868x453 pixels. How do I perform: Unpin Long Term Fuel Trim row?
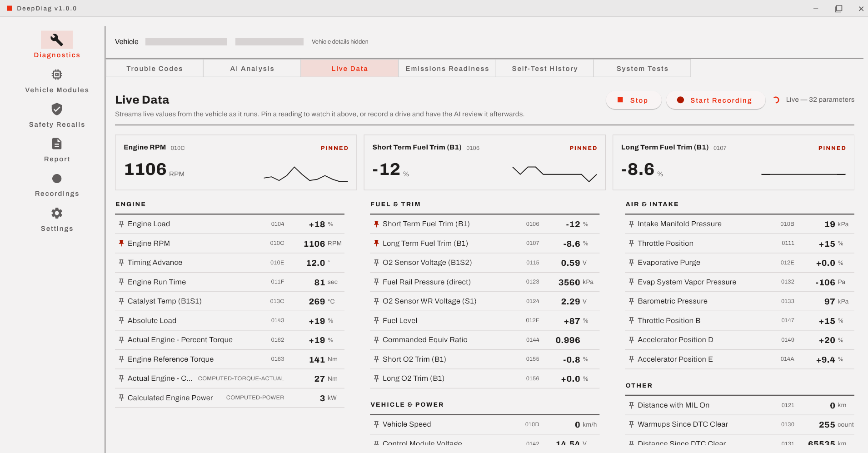coord(376,243)
